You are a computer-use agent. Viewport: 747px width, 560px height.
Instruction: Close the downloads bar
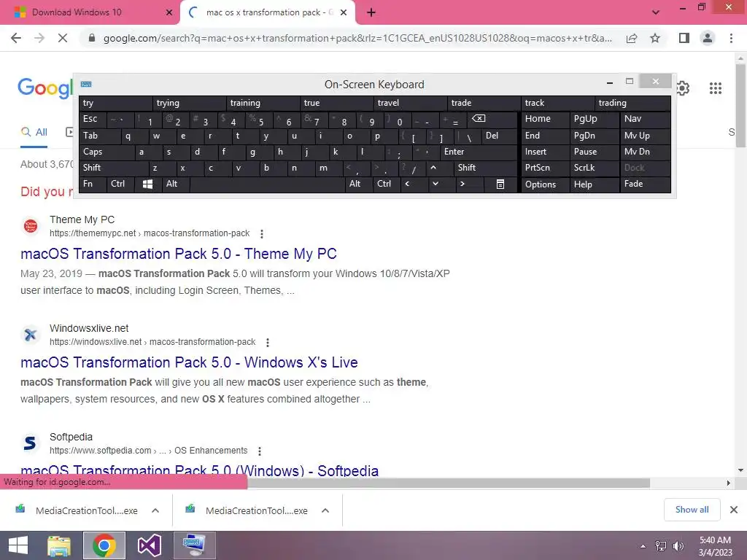click(734, 510)
